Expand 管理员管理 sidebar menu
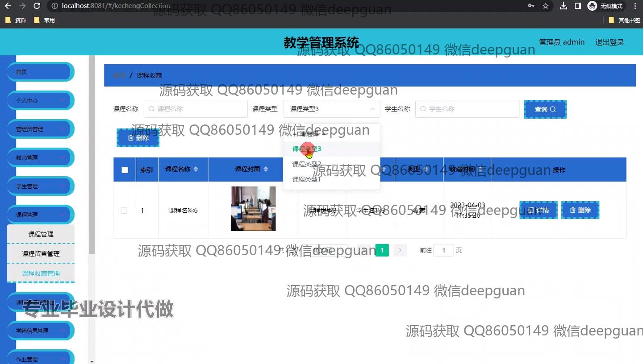Image resolution: width=643 pixels, height=364 pixels. coord(40,129)
